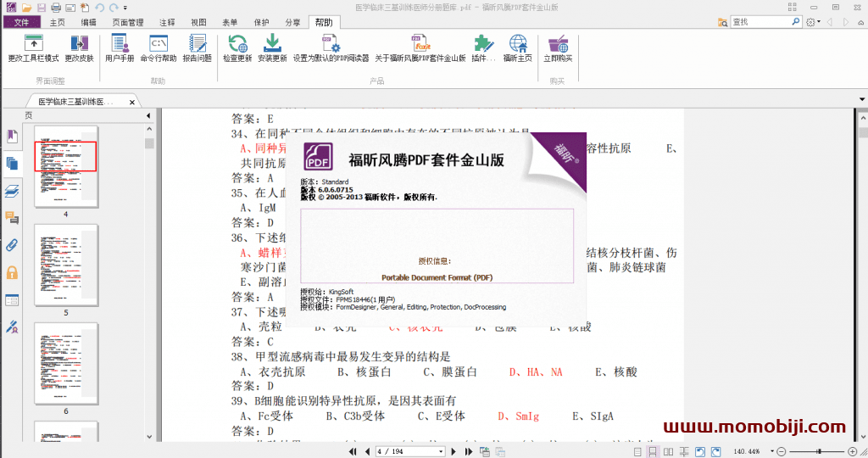Open the Pages thumbnail panel icon in sidebar
This screenshot has height=458, width=868.
tap(12, 164)
